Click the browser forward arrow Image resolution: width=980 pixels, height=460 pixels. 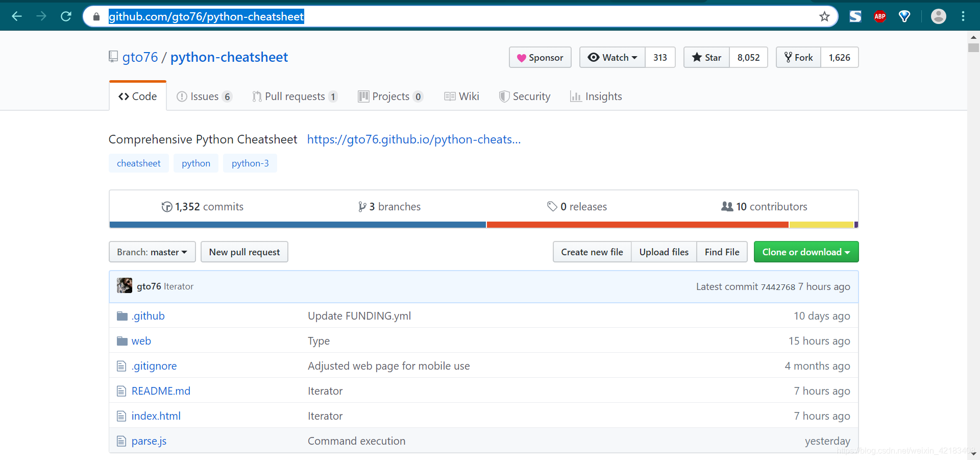coord(41,16)
